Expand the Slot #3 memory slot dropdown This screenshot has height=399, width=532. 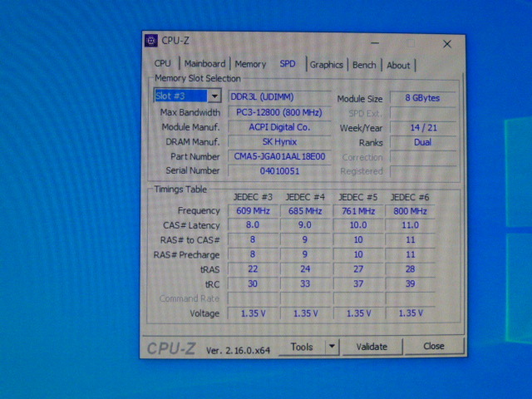[214, 96]
